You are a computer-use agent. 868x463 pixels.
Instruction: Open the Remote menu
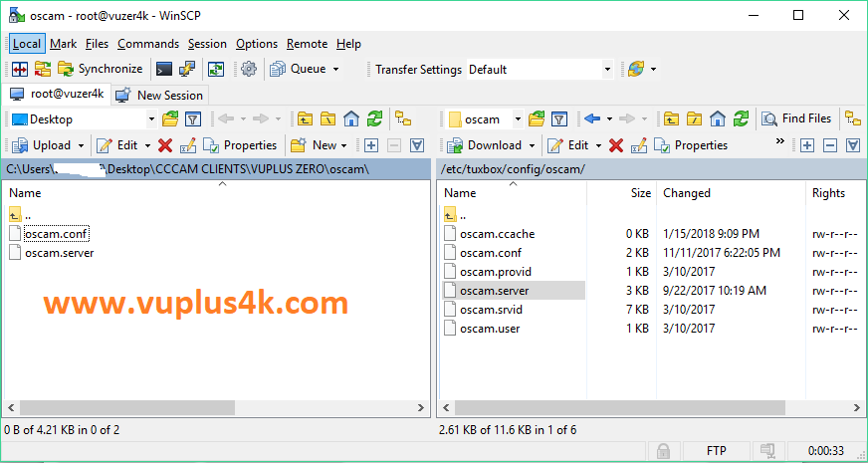click(x=308, y=44)
